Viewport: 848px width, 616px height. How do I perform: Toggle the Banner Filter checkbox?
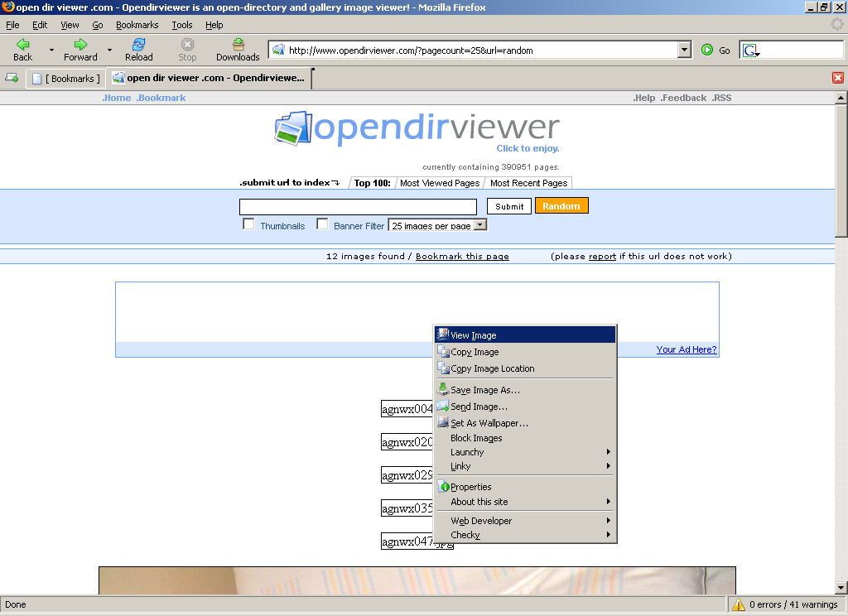click(322, 224)
